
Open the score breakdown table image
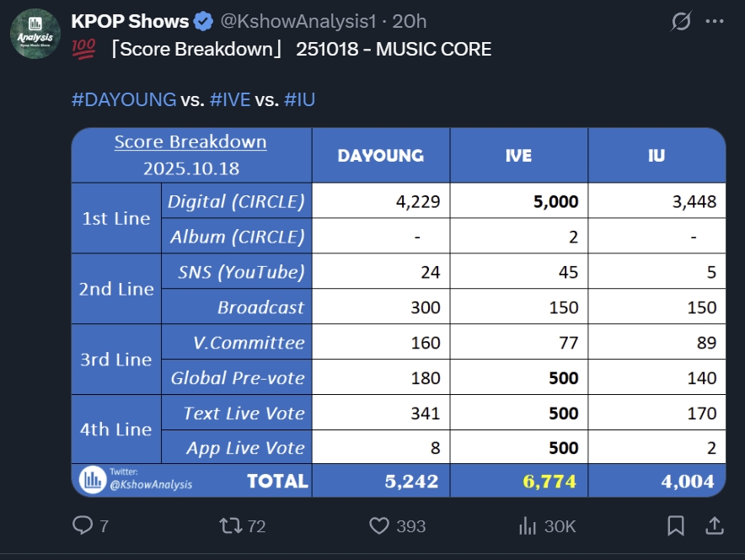pyautogui.click(x=399, y=312)
